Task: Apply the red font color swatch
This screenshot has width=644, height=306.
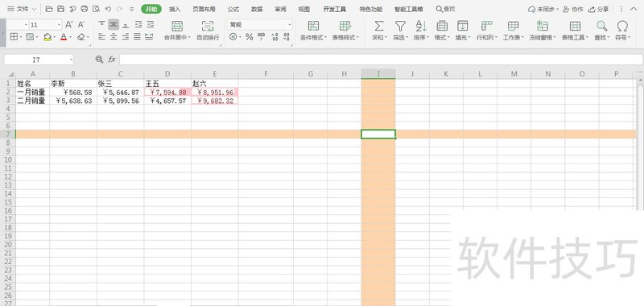Action: [x=64, y=37]
